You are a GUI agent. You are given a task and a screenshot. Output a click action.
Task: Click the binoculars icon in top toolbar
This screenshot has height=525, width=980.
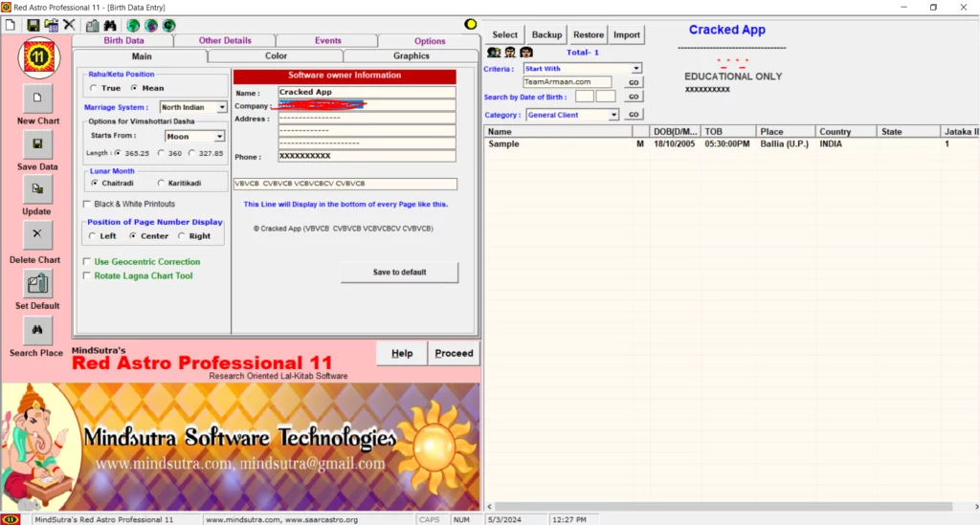point(110,25)
